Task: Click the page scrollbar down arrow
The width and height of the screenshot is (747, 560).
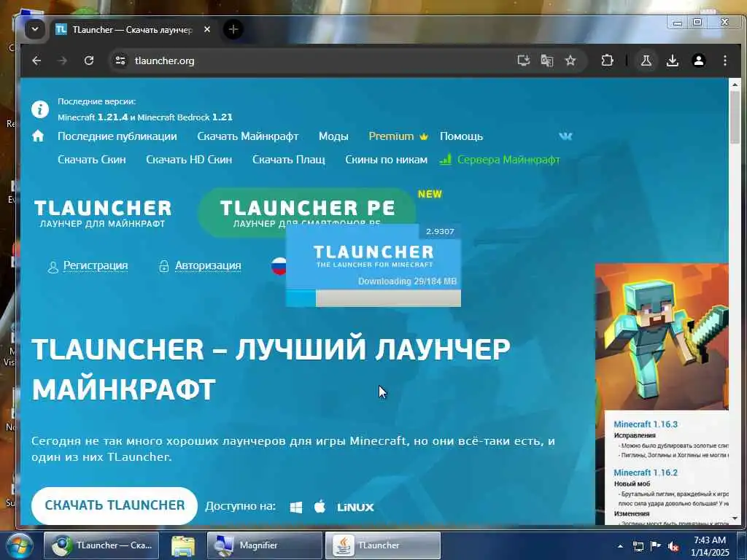Action: click(x=735, y=518)
